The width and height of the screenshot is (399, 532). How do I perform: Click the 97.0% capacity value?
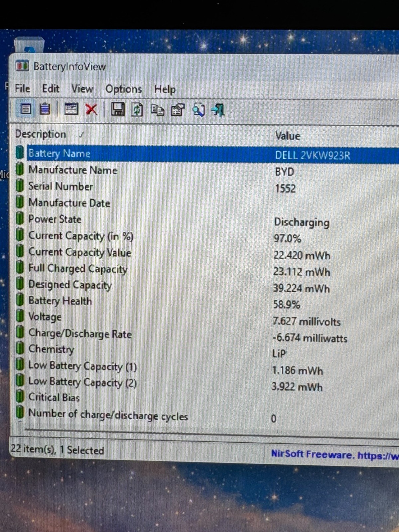(x=287, y=238)
